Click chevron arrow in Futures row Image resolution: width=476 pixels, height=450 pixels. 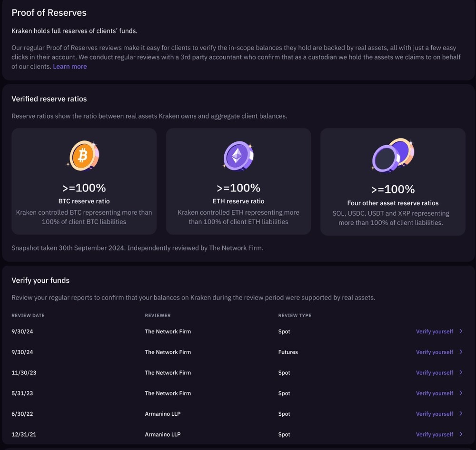pos(461,352)
